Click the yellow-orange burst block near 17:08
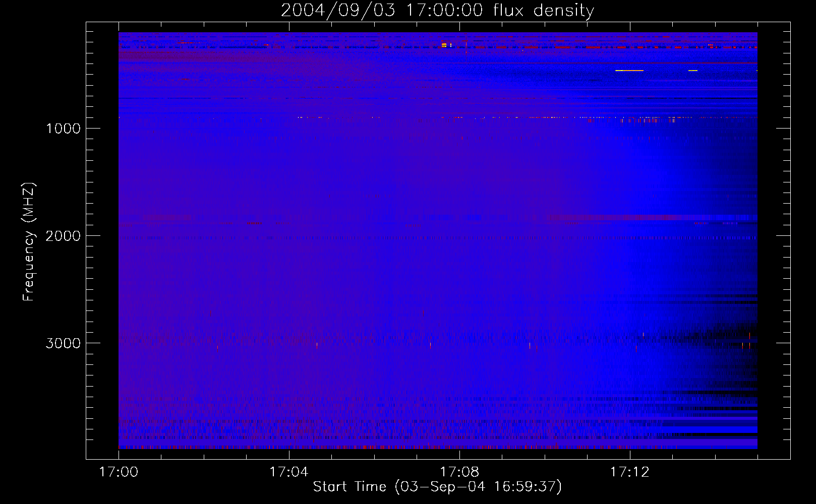The height and width of the screenshot is (504, 816). (444, 45)
